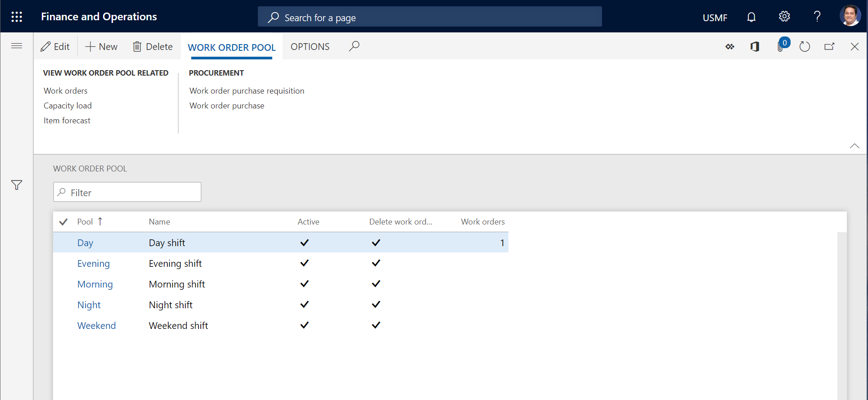This screenshot has height=400, width=868.
Task: Select all rows with header checkmark
Action: (x=63, y=222)
